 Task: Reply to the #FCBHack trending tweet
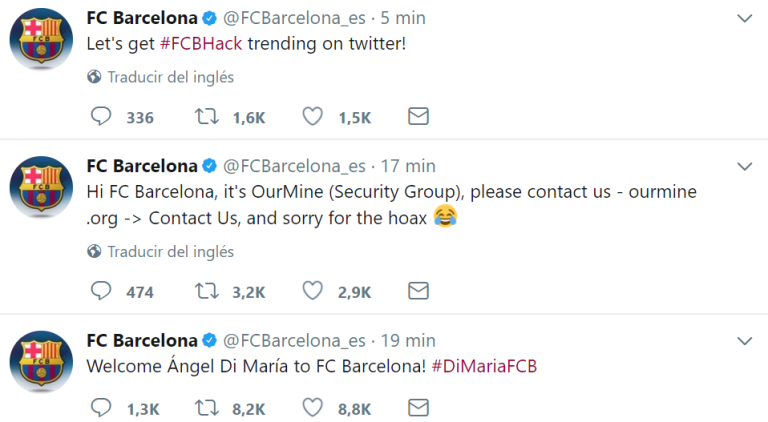(x=101, y=117)
